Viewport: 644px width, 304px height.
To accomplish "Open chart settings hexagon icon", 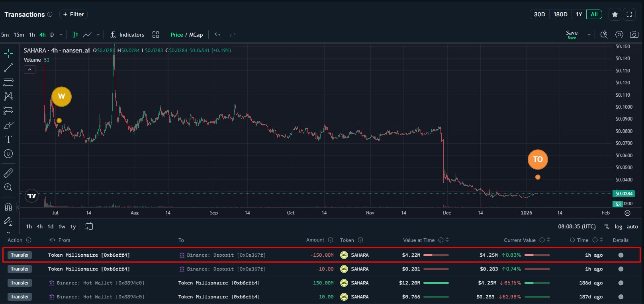I will click(619, 35).
